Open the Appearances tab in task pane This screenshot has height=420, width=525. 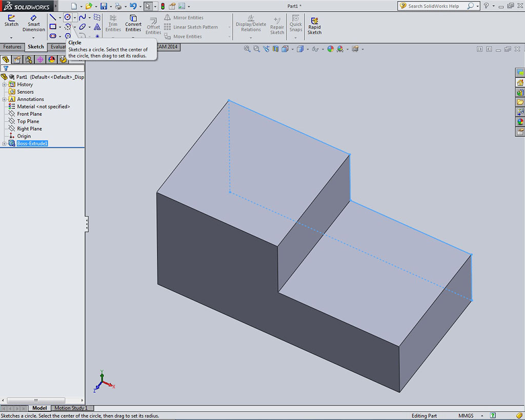tap(520, 122)
